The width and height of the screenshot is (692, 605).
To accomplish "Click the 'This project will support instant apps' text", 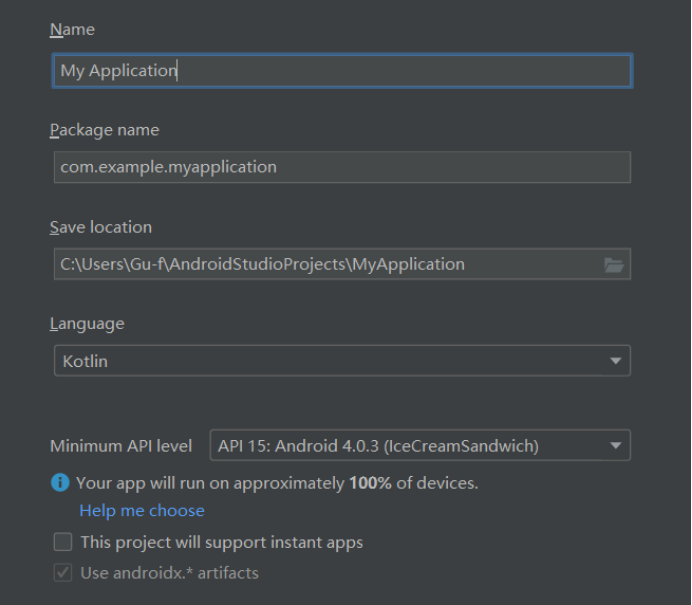I will pyautogui.click(x=222, y=542).
